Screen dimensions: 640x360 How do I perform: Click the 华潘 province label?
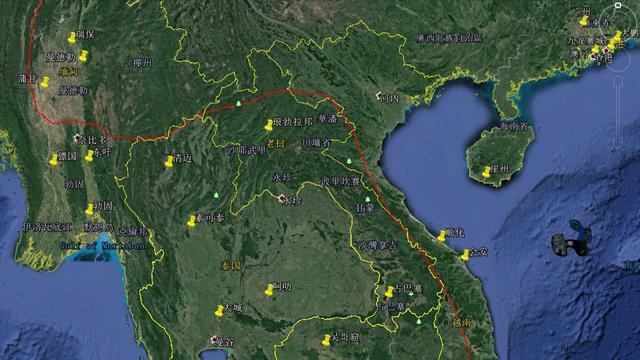point(328,119)
